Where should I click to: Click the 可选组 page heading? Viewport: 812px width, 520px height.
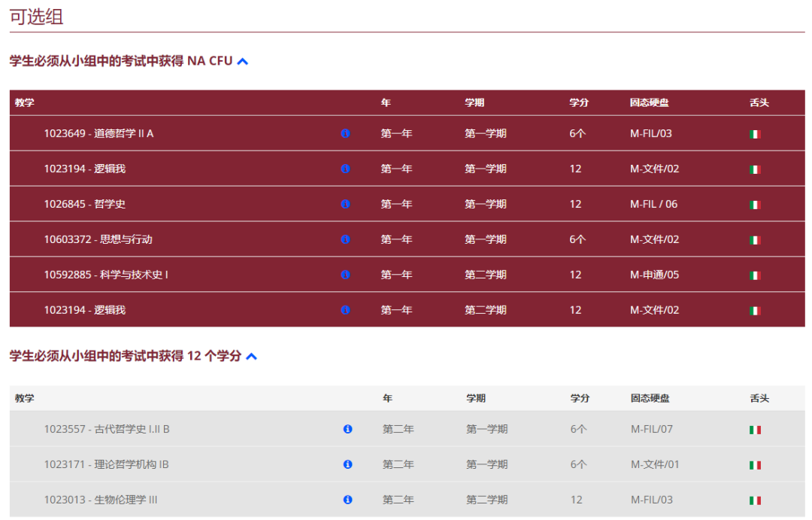click(x=36, y=17)
